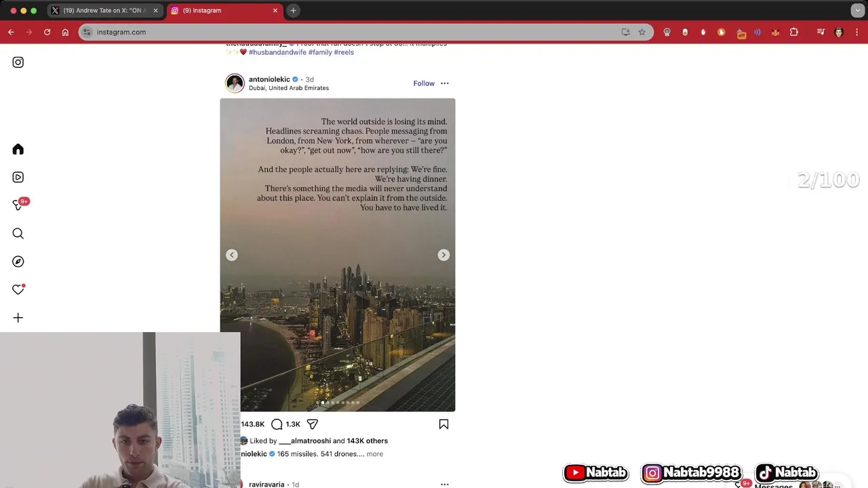868x488 pixels.
Task: Close the Andrew Tate on X tab
Action: click(x=155, y=11)
